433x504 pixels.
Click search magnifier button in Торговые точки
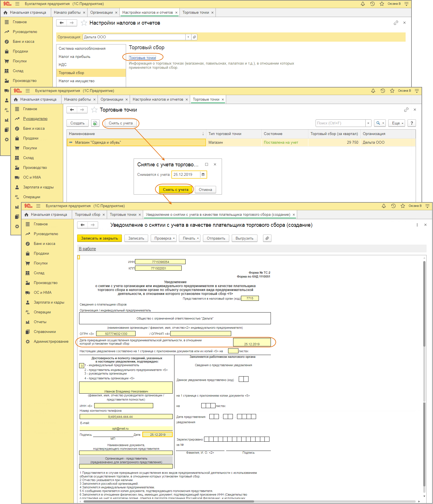click(378, 123)
